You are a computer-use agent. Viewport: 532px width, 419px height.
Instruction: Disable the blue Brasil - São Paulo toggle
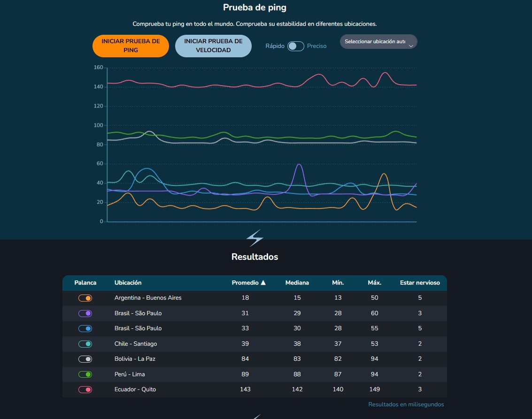(x=85, y=328)
